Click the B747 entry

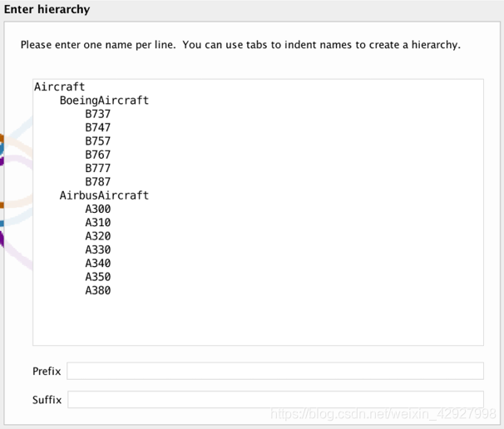click(97, 127)
